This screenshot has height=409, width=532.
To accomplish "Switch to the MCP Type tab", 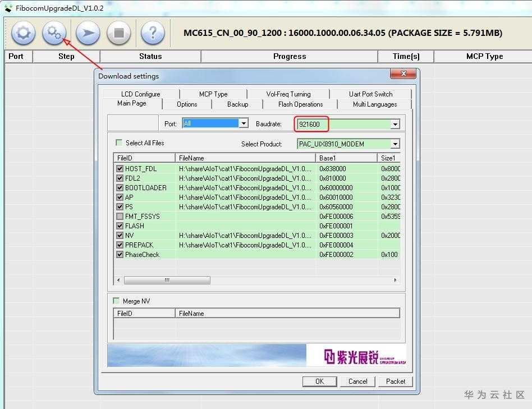I will coord(213,94).
